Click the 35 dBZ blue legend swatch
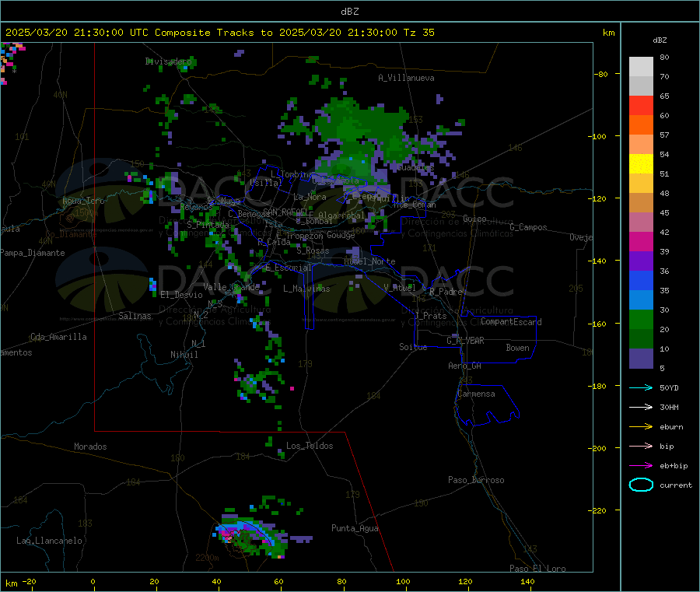700x592 pixels. click(641, 280)
